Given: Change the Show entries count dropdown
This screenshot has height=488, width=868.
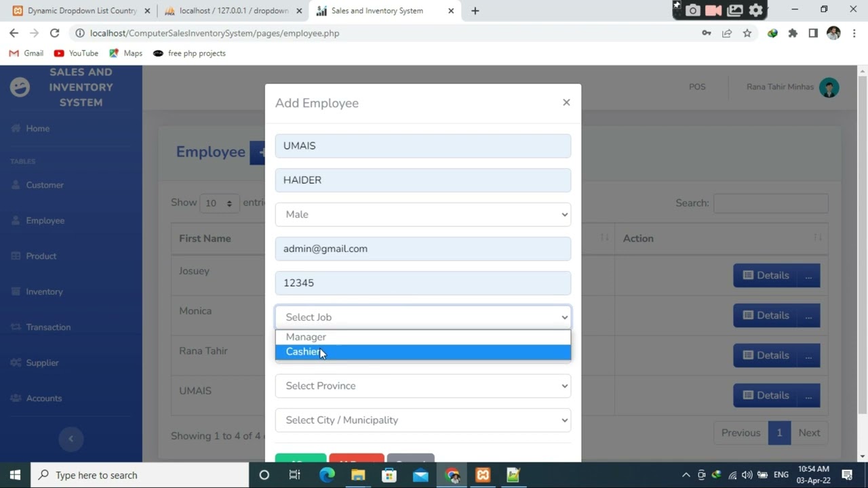Looking at the screenshot, I should [x=219, y=203].
